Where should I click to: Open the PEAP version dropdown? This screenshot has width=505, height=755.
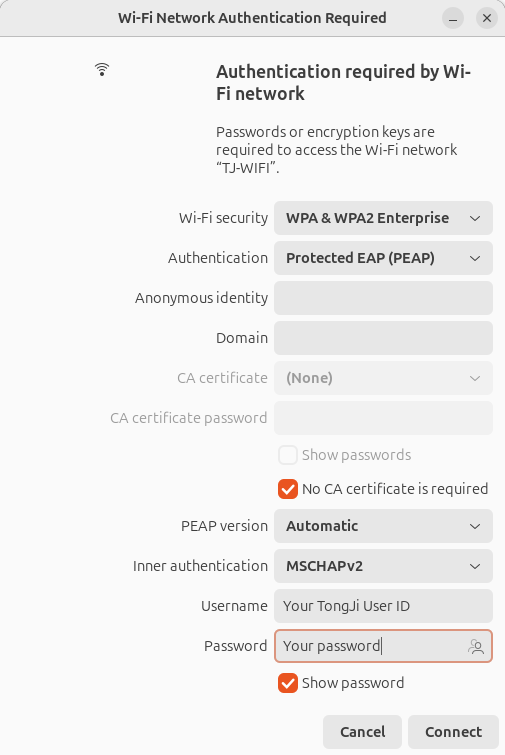pyautogui.click(x=383, y=526)
